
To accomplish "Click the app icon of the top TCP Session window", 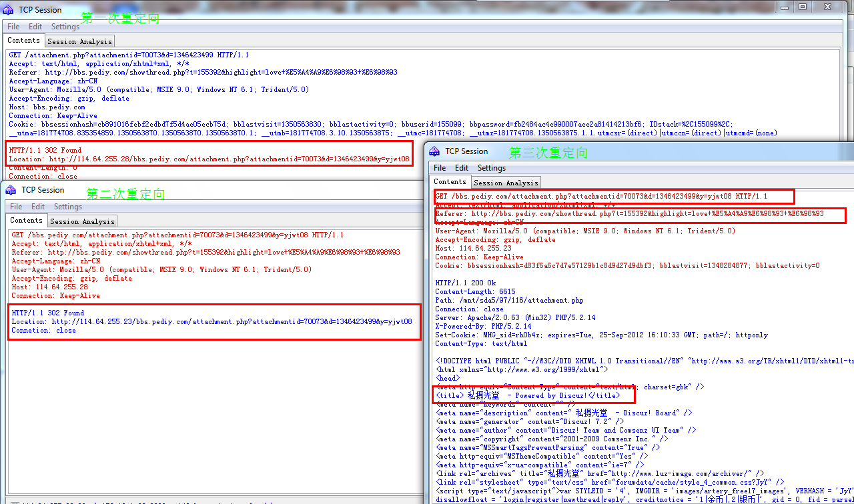I will click(x=8, y=10).
